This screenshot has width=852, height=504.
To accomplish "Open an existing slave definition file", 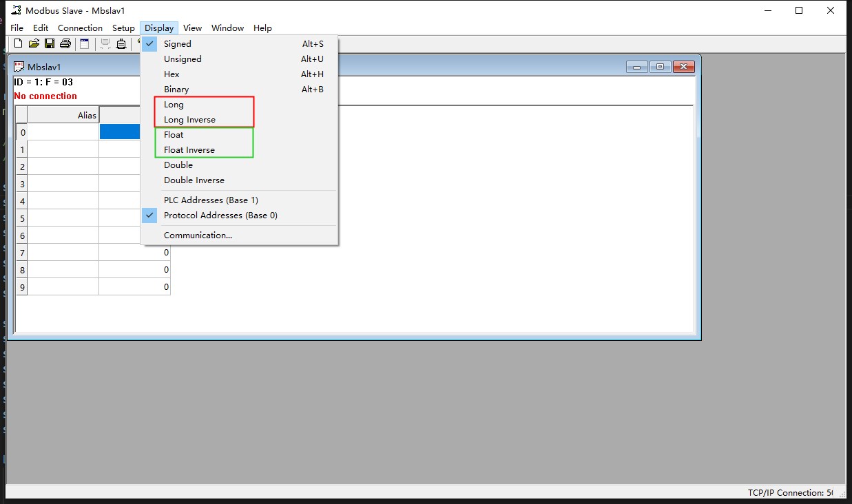I will point(33,43).
